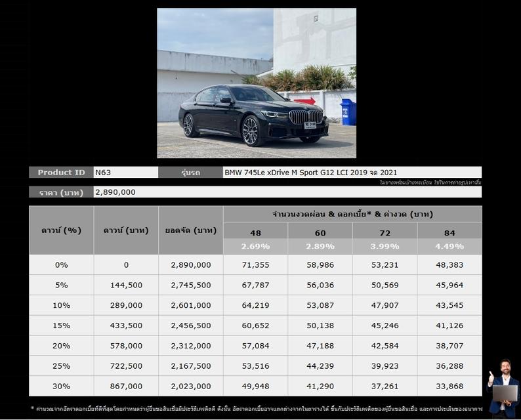Click the 37,261 monthly payment cell
Image resolution: width=521 pixels, height=420 pixels.
point(385,386)
